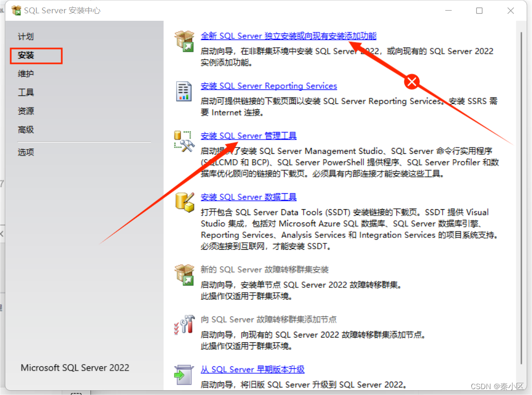This screenshot has width=532, height=395.
Task: Open 从 SQL Server 早期版本升级 link
Action: click(252, 369)
